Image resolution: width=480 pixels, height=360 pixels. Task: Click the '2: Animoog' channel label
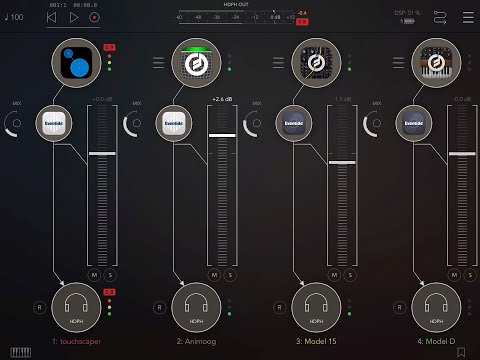pyautogui.click(x=196, y=341)
